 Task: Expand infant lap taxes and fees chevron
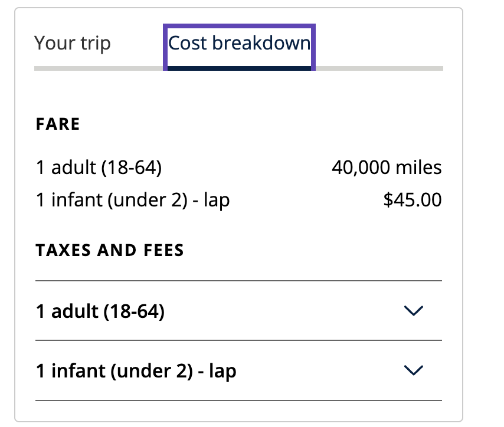tap(413, 370)
